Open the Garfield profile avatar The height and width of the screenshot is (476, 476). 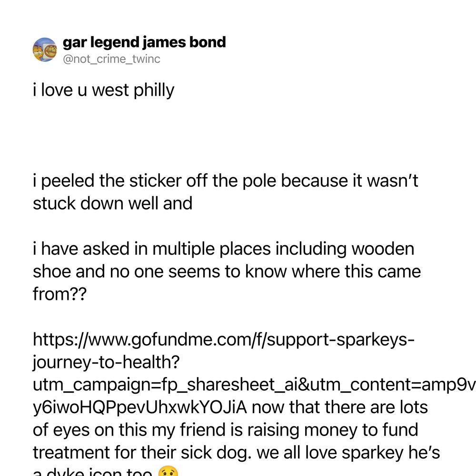tap(45, 50)
